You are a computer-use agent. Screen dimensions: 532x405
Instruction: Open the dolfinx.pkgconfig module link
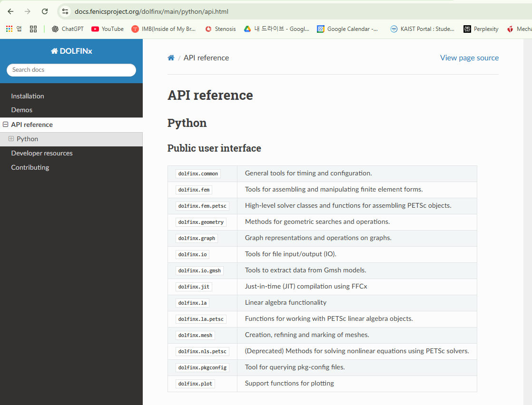[x=202, y=367]
